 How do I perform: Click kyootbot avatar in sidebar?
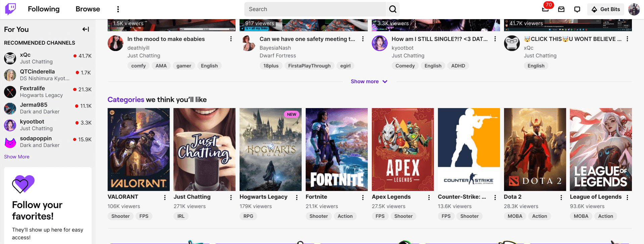[10, 125]
